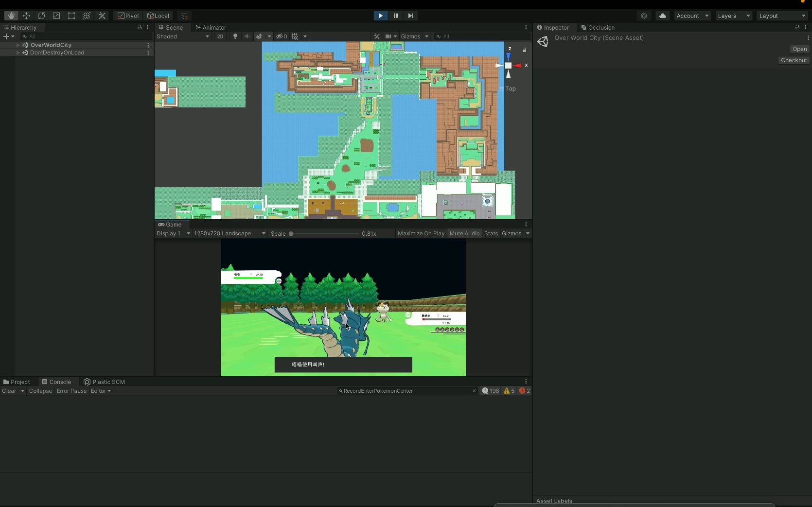Image resolution: width=812 pixels, height=507 pixels.
Task: Select the Scale tool
Action: 56,16
